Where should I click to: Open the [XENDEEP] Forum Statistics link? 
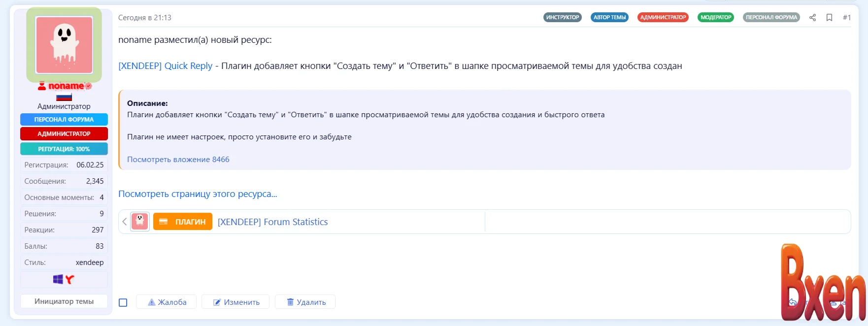(x=272, y=222)
